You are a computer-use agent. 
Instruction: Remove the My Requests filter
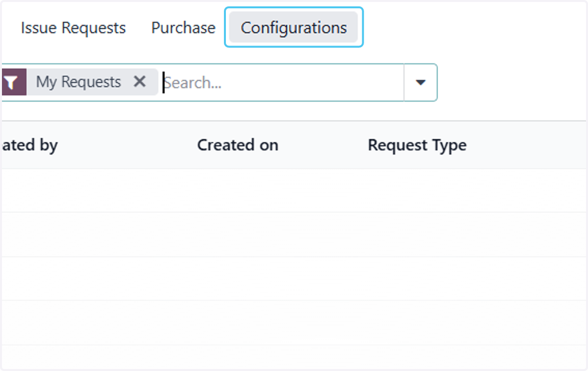[x=140, y=82]
